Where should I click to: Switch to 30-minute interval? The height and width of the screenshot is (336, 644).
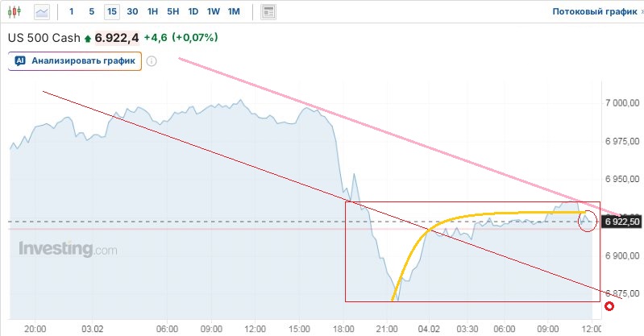point(132,12)
